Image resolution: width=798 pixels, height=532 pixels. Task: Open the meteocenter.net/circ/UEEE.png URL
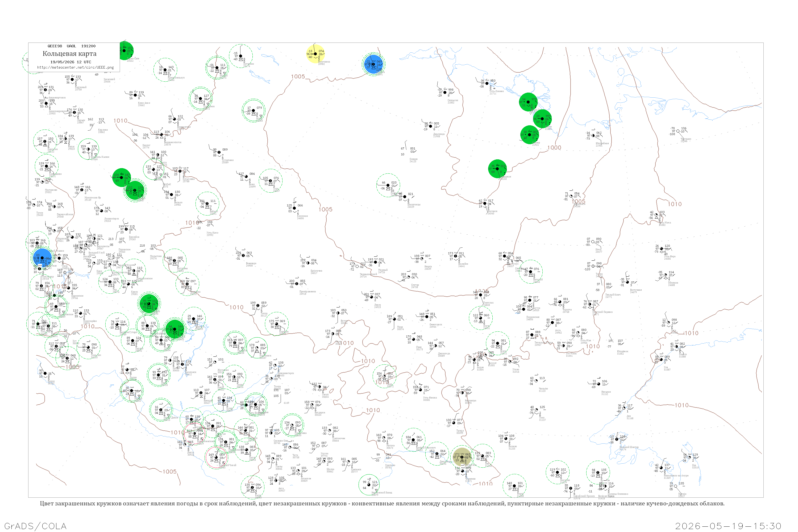pyautogui.click(x=75, y=68)
